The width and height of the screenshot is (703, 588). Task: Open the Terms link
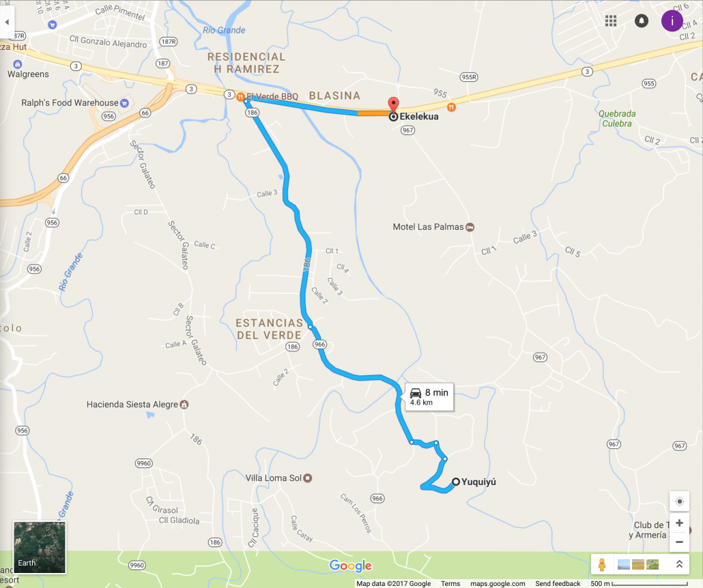coord(450,583)
